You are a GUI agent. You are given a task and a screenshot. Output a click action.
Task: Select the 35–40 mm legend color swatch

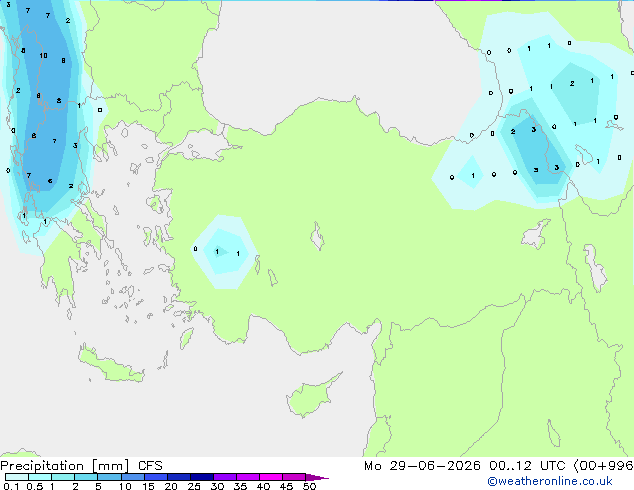(x=248, y=477)
